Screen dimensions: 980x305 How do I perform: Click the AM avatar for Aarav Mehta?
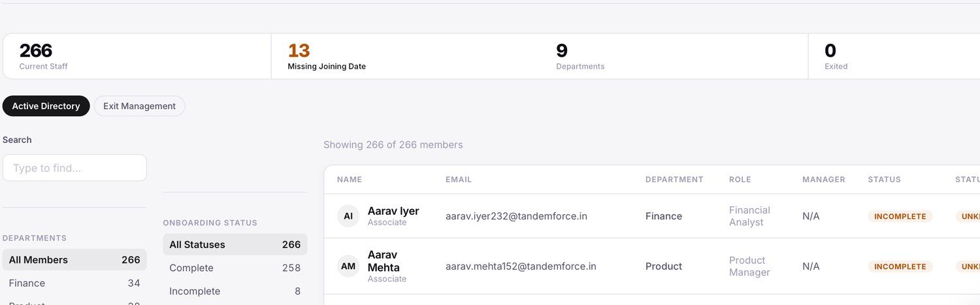[348, 266]
